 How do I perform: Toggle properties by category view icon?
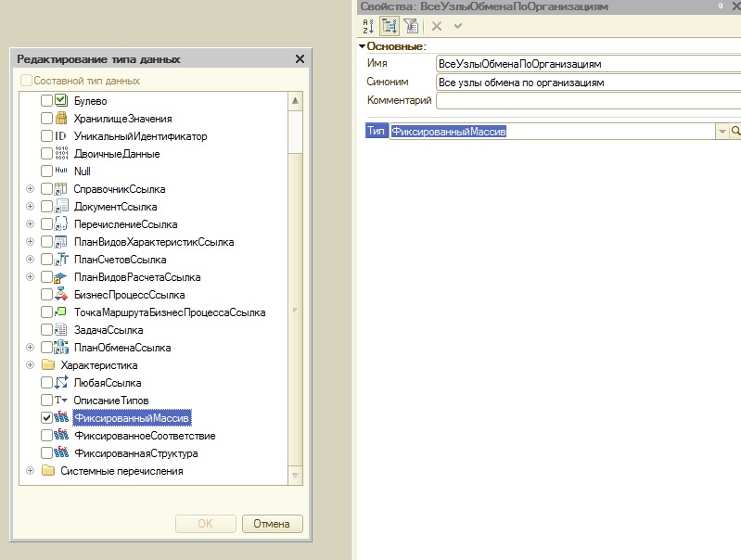389,26
